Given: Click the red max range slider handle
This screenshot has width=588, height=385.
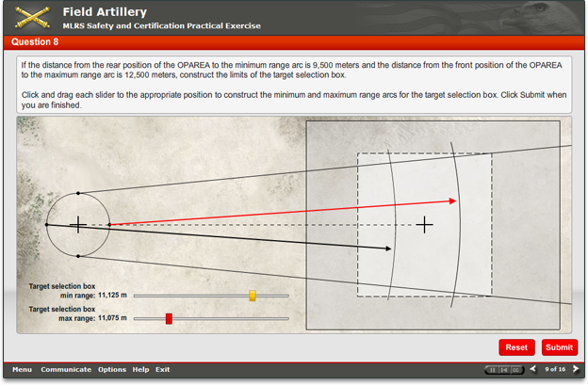Looking at the screenshot, I should [x=169, y=319].
